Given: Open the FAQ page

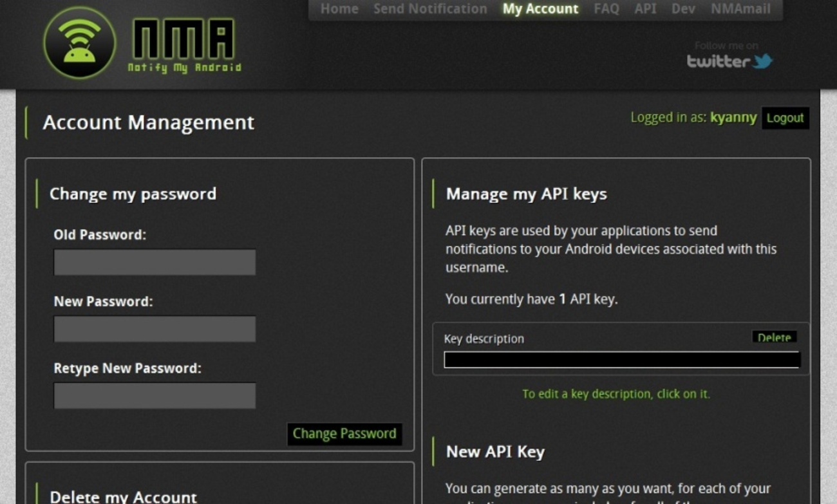Looking at the screenshot, I should (606, 9).
